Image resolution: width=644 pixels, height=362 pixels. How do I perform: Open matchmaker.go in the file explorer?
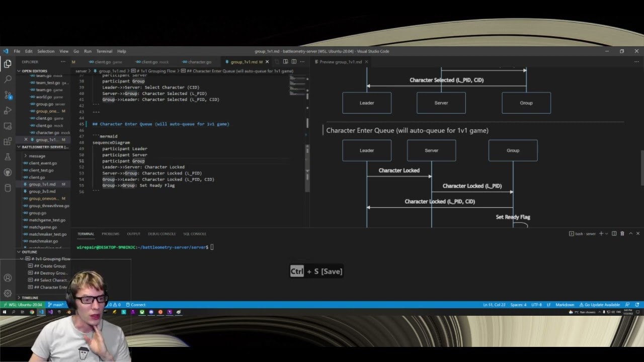coord(43,241)
